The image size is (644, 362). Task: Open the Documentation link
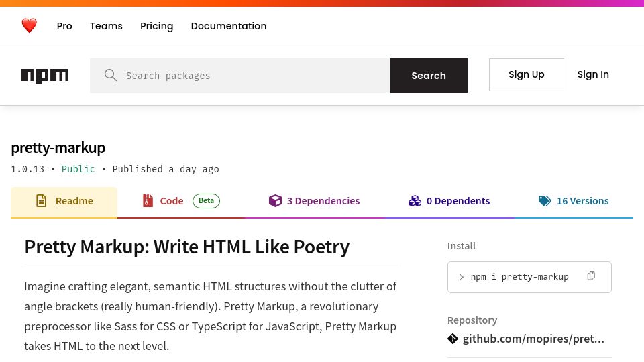coord(229,26)
